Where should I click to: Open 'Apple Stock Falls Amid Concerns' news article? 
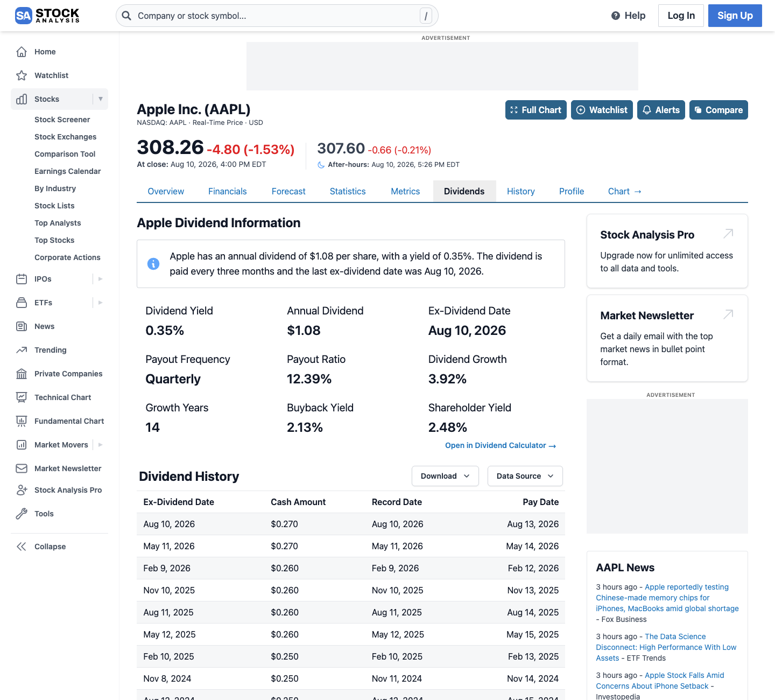(x=660, y=681)
